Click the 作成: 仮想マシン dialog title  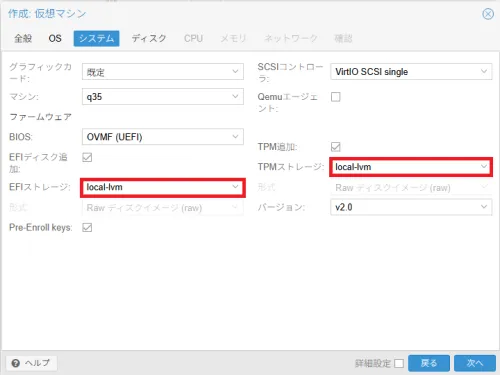coord(47,14)
